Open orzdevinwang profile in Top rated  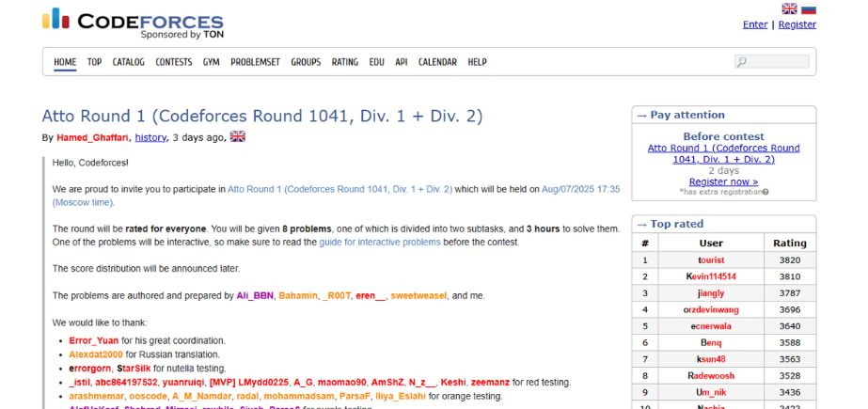click(x=711, y=310)
